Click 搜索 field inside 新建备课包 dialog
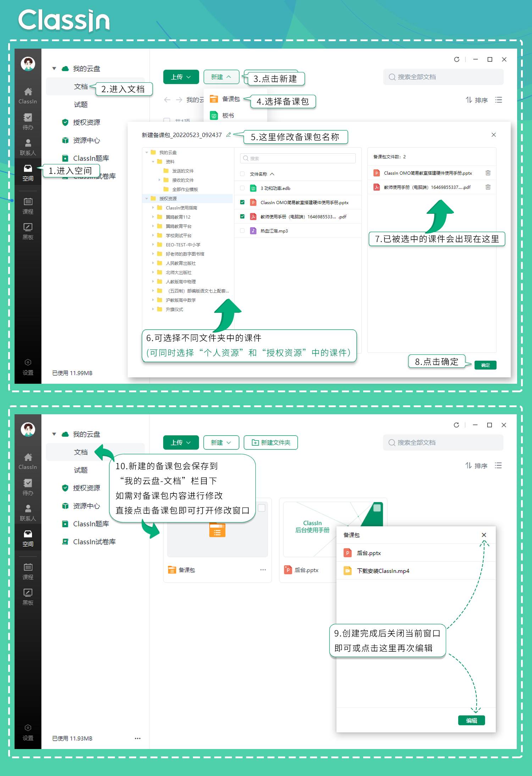Viewport: 532px width, 776px height. tap(298, 158)
